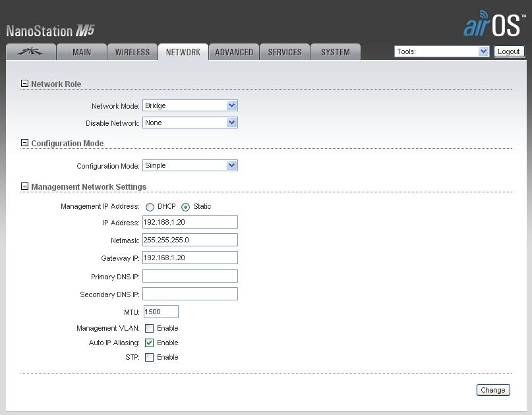The width and height of the screenshot is (532, 415).
Task: Open the Disable Network dropdown
Action: click(190, 123)
